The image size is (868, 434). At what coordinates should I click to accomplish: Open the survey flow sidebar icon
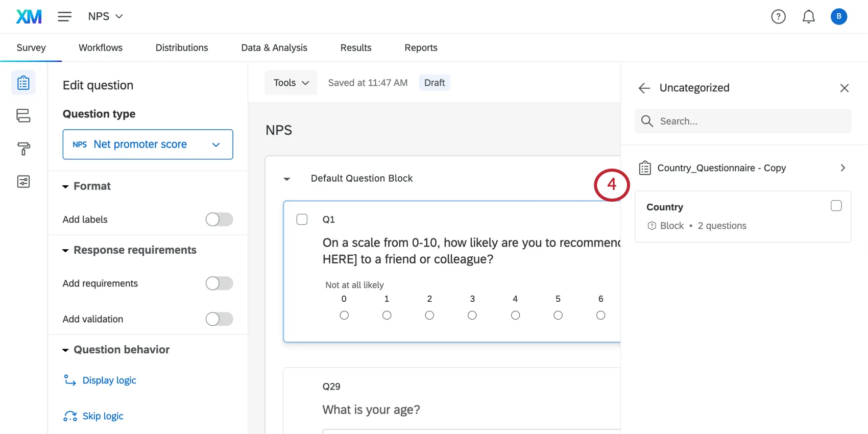[23, 115]
